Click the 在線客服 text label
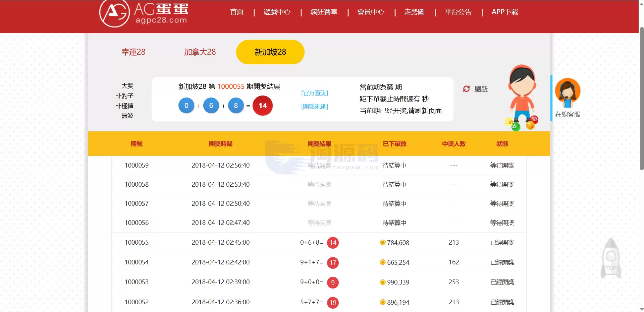The image size is (644, 312). tap(568, 114)
